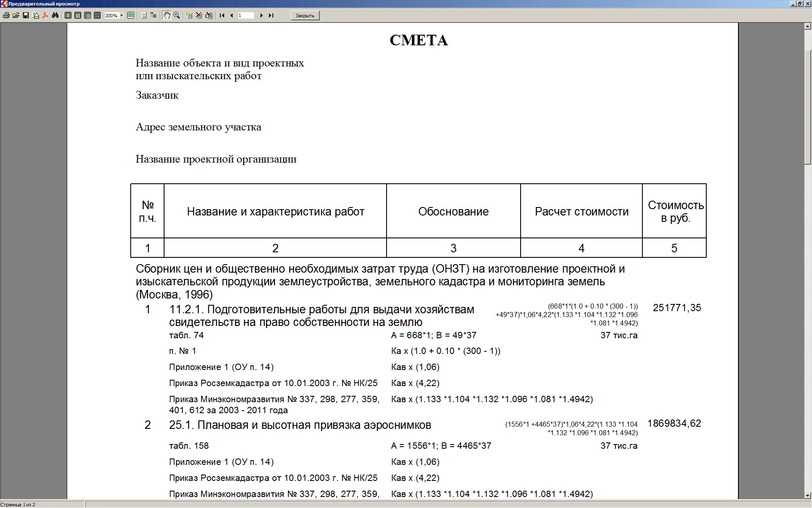Click the vertical scrollbar down arrow
812x508 pixels.
point(808,495)
